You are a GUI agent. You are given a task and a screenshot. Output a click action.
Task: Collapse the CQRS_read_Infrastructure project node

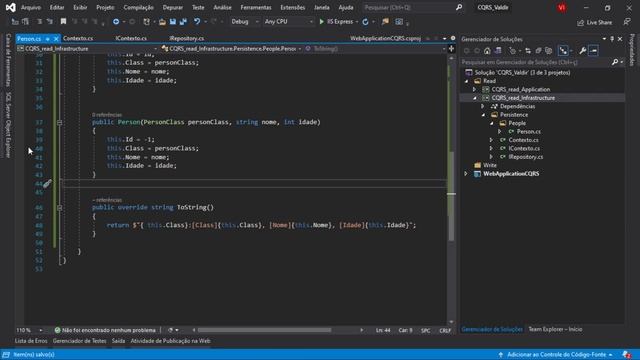[x=474, y=98]
